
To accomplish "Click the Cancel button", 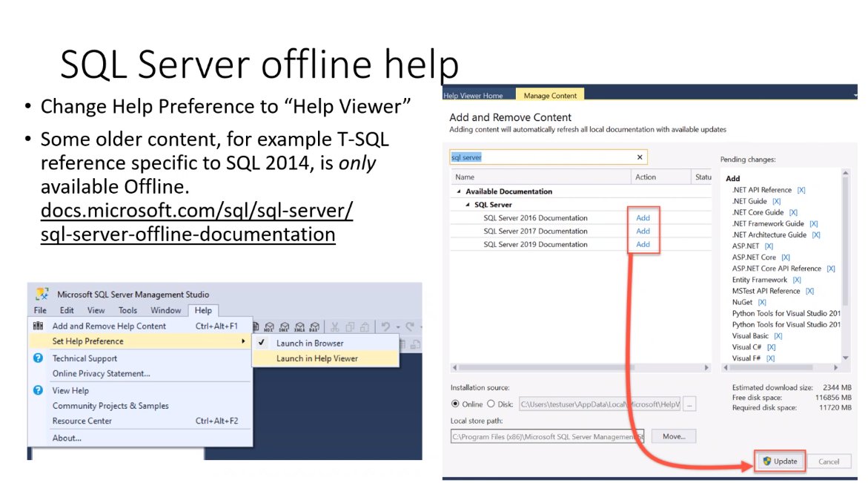I will pos(829,461).
